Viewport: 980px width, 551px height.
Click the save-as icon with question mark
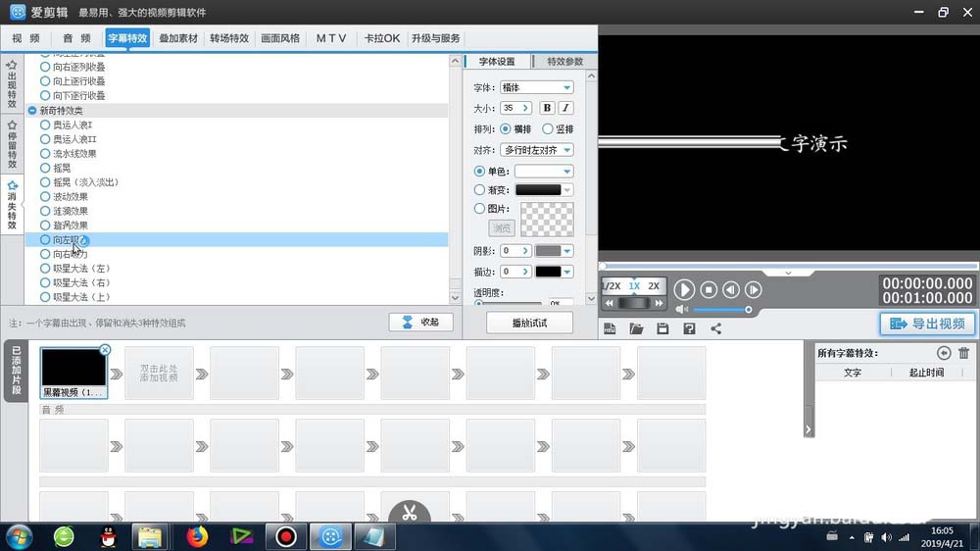point(689,329)
